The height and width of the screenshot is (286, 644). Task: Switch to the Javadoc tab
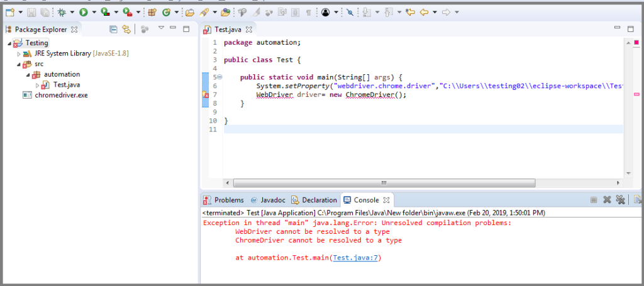pos(271,200)
